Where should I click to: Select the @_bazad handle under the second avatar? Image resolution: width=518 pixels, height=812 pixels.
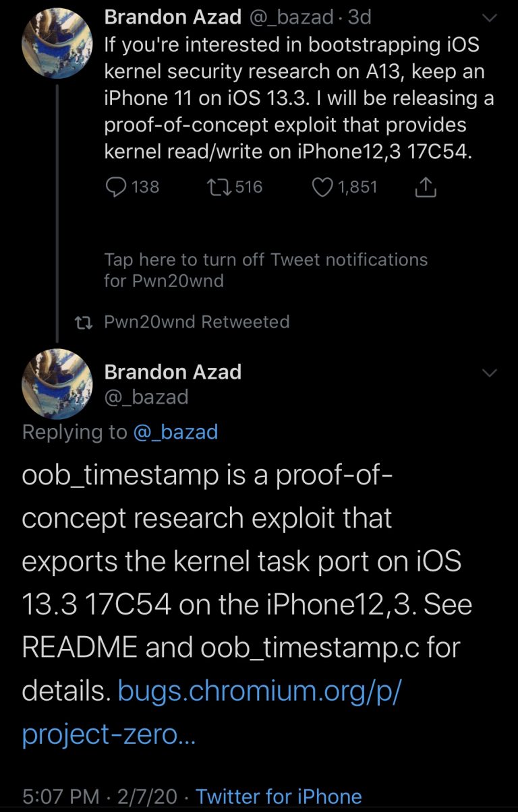pyautogui.click(x=146, y=398)
